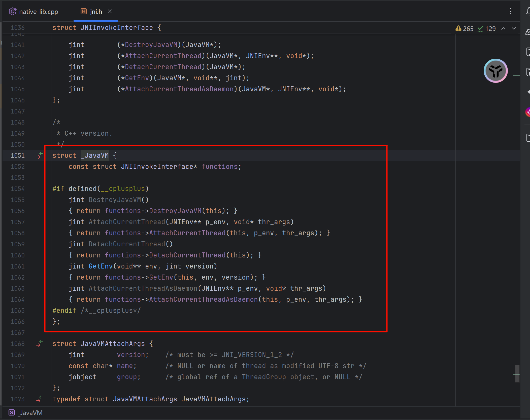This screenshot has width=530, height=420.
Task: Select the jni.h editor tab
Action: [96, 12]
